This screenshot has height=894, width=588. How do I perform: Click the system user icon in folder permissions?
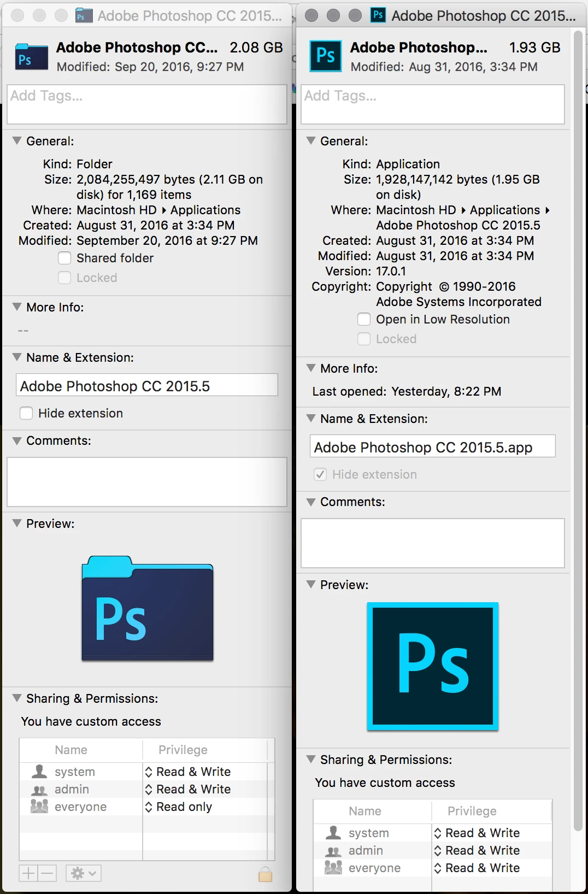[x=39, y=771]
